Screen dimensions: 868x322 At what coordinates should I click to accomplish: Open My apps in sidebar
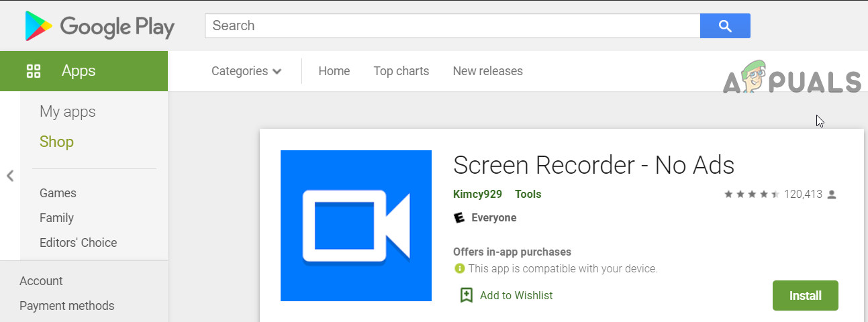point(68,112)
